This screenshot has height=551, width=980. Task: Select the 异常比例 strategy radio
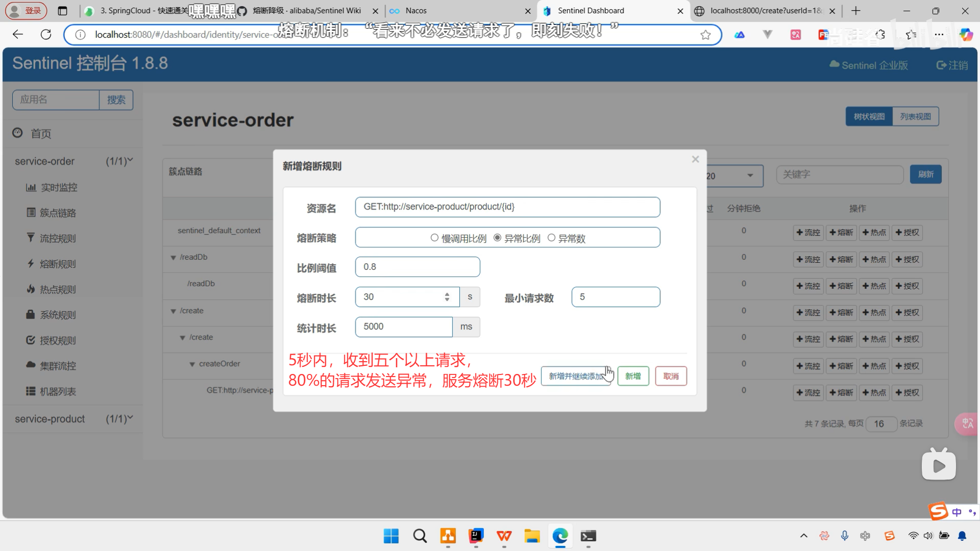497,238
